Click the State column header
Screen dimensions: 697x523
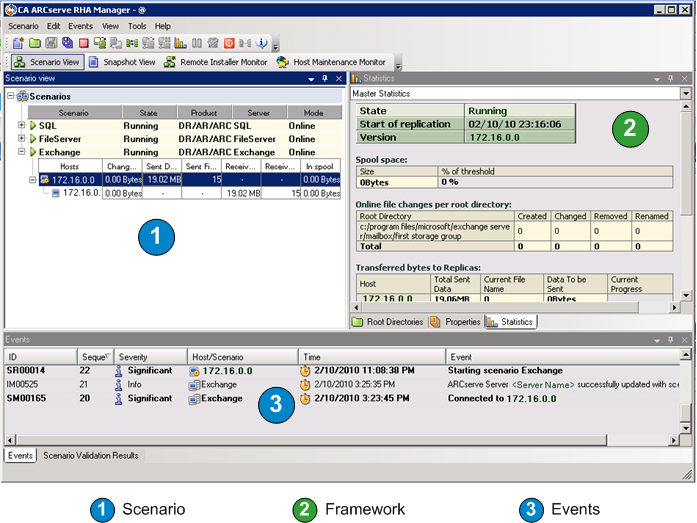click(149, 113)
